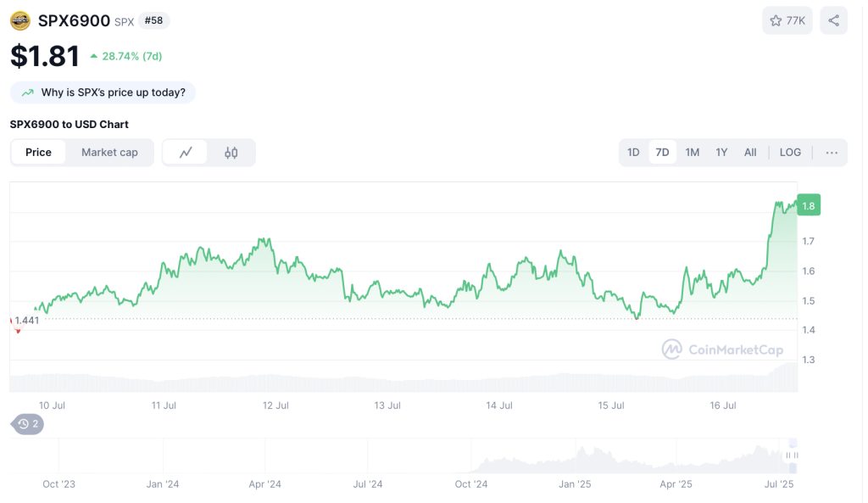The image size is (868, 503).
Task: Select the Price tab
Action: click(38, 153)
